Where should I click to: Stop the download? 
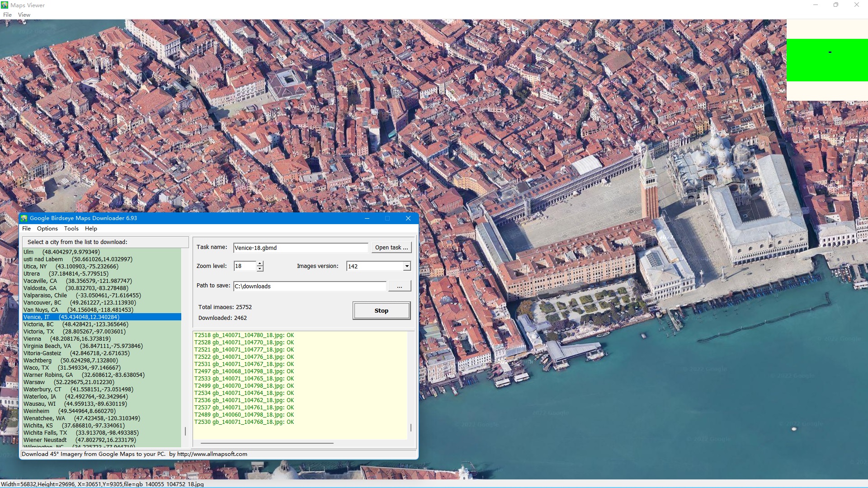(382, 311)
